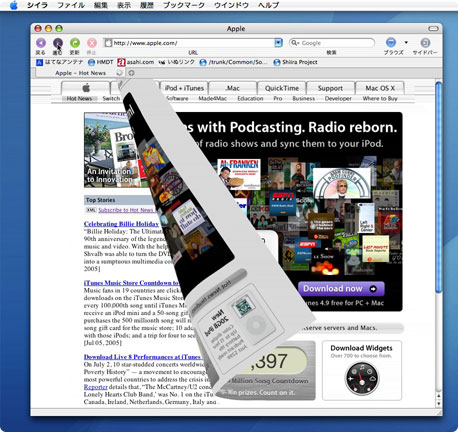Click the Al Franken podcast thumbnail
The height and width of the screenshot is (432, 458).
click(x=239, y=174)
